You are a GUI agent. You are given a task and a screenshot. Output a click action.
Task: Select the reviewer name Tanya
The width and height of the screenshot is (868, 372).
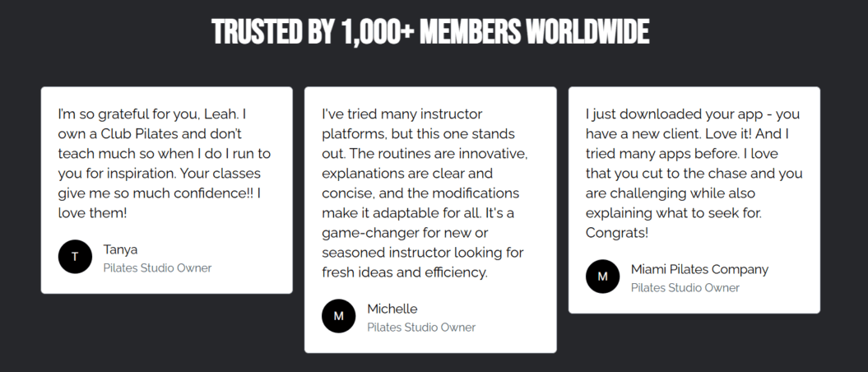tap(119, 249)
